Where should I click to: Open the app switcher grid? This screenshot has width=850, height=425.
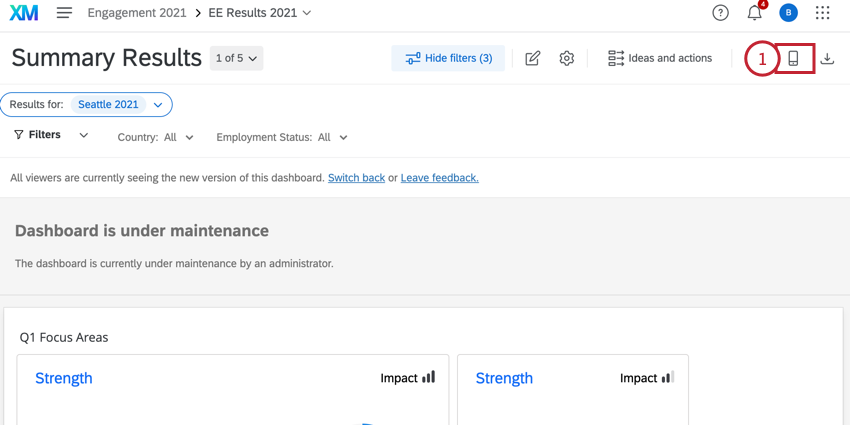[x=822, y=13]
